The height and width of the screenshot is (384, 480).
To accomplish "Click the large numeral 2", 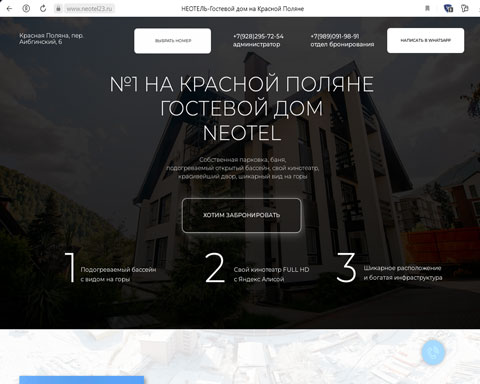I will tap(215, 268).
